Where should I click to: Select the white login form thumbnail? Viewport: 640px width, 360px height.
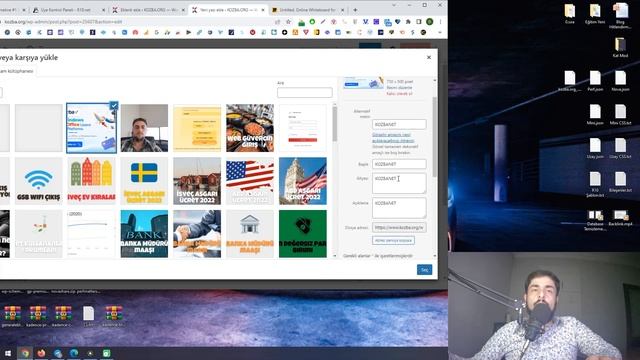coord(303,128)
